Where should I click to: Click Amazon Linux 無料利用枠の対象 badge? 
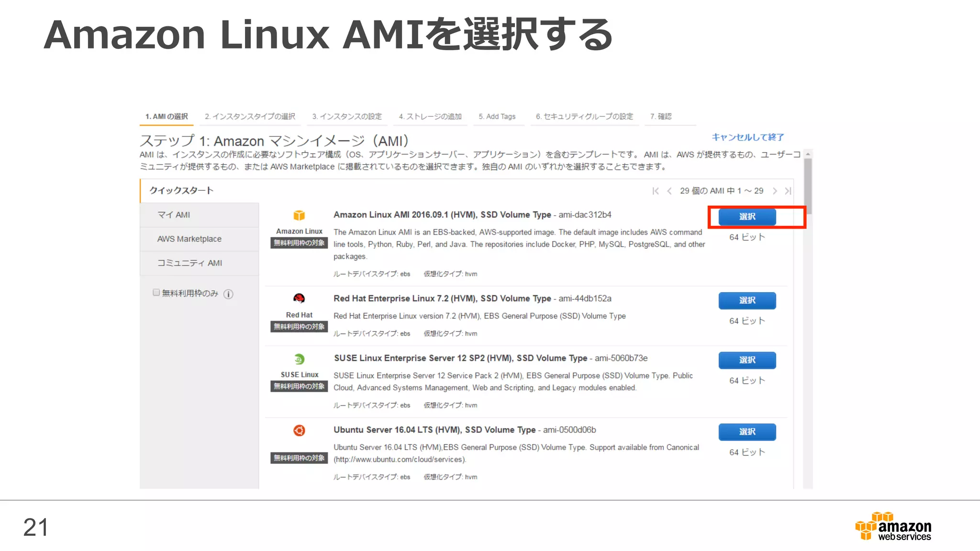(x=299, y=243)
